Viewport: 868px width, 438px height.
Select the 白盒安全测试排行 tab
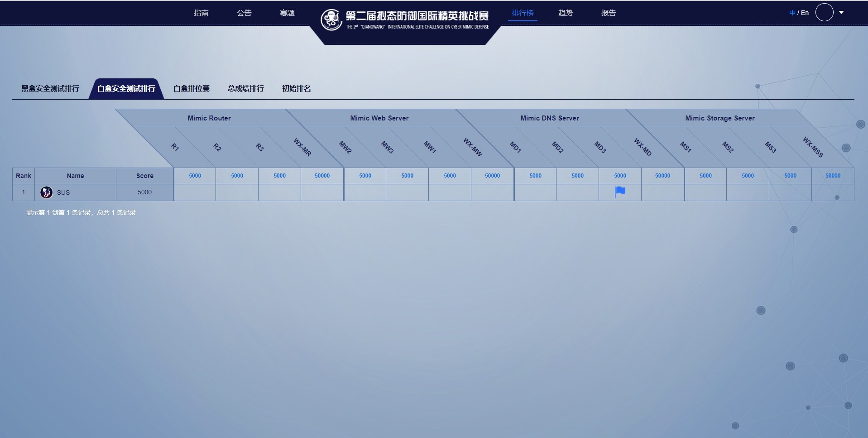(x=126, y=89)
